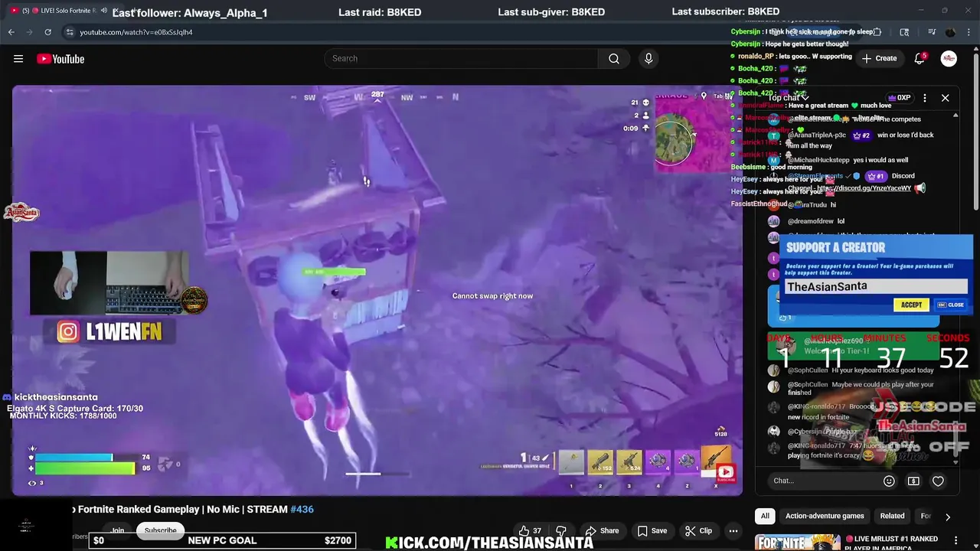Click the red YouTube subscribe icon in video
The image size is (980, 551).
[726, 472]
